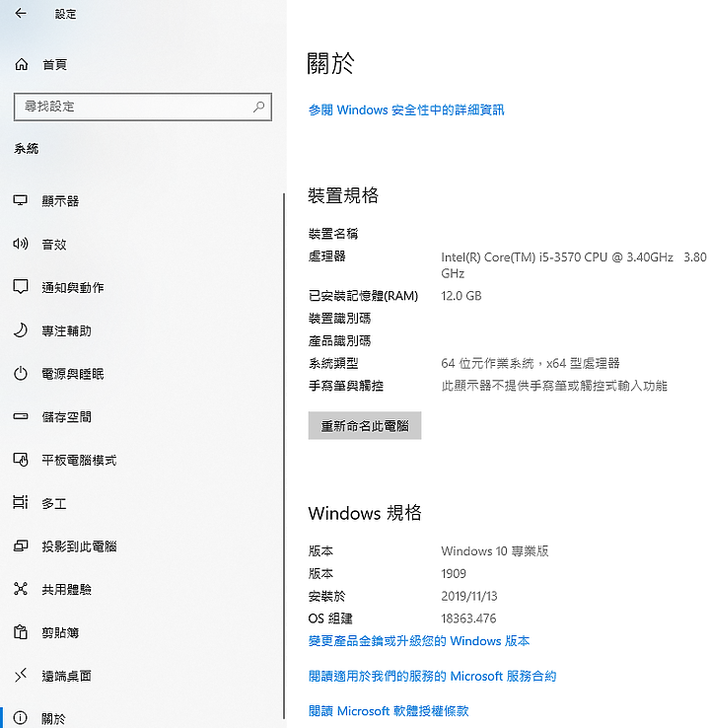Select the 12.0 GB RAM value

click(x=461, y=296)
